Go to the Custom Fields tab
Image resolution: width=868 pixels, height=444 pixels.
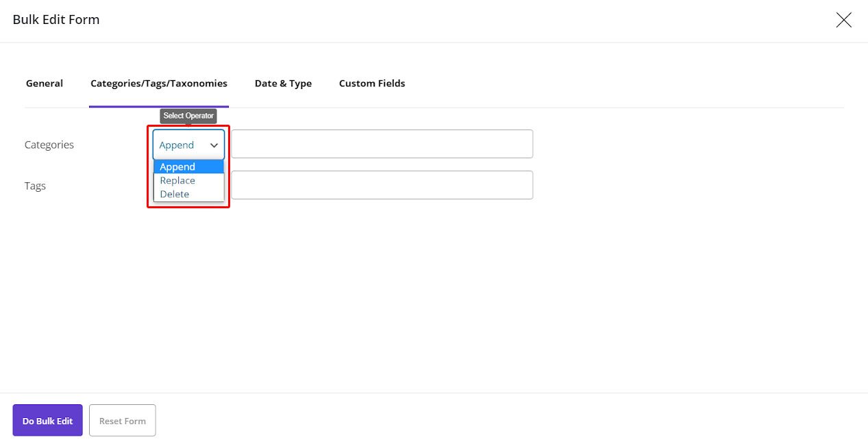point(372,84)
